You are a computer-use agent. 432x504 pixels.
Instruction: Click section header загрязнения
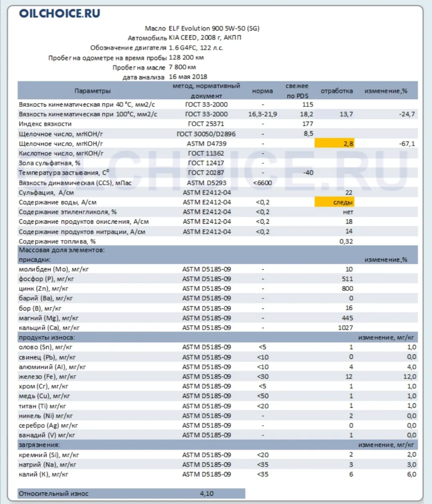tap(39, 445)
